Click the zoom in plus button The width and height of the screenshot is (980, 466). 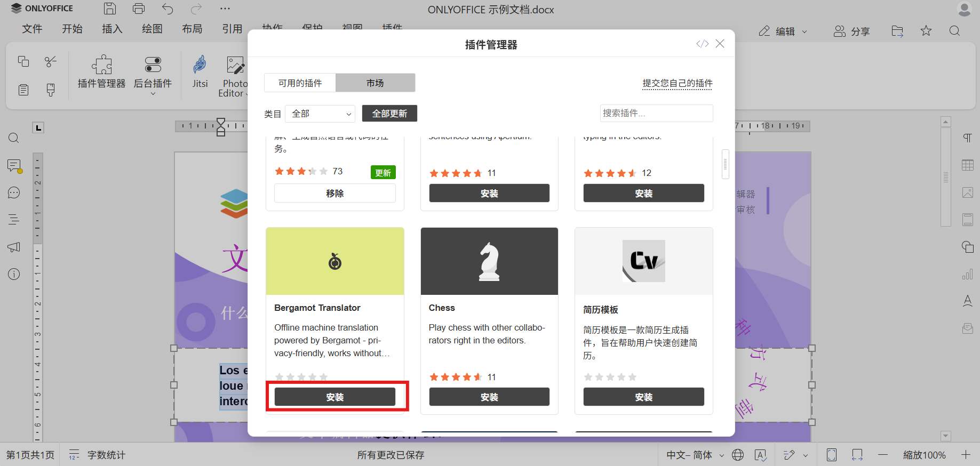pos(966,455)
